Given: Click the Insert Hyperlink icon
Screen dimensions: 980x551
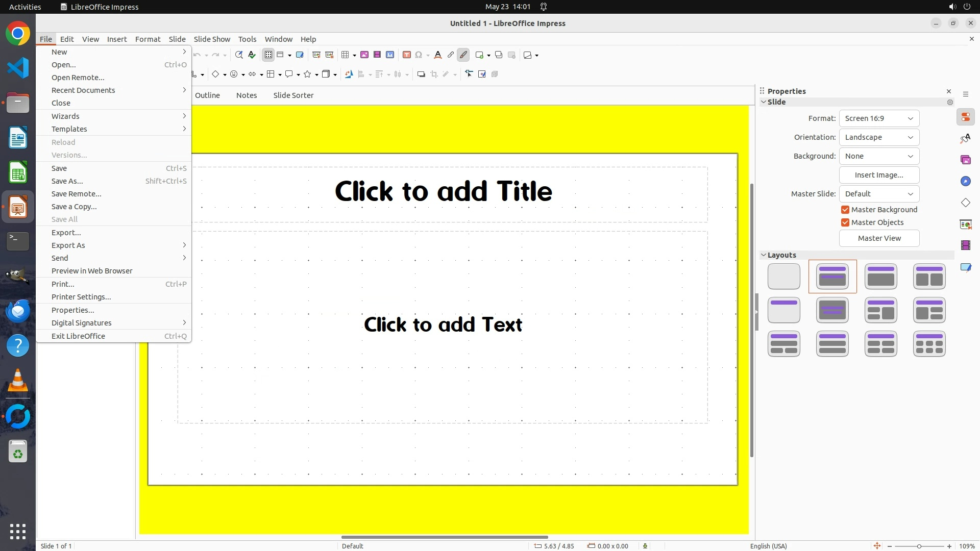Looking at the screenshot, I should click(451, 55).
